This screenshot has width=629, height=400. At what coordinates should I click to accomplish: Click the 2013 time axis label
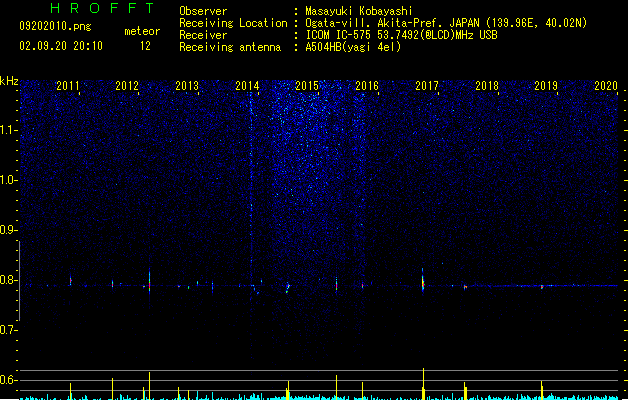coord(187,86)
